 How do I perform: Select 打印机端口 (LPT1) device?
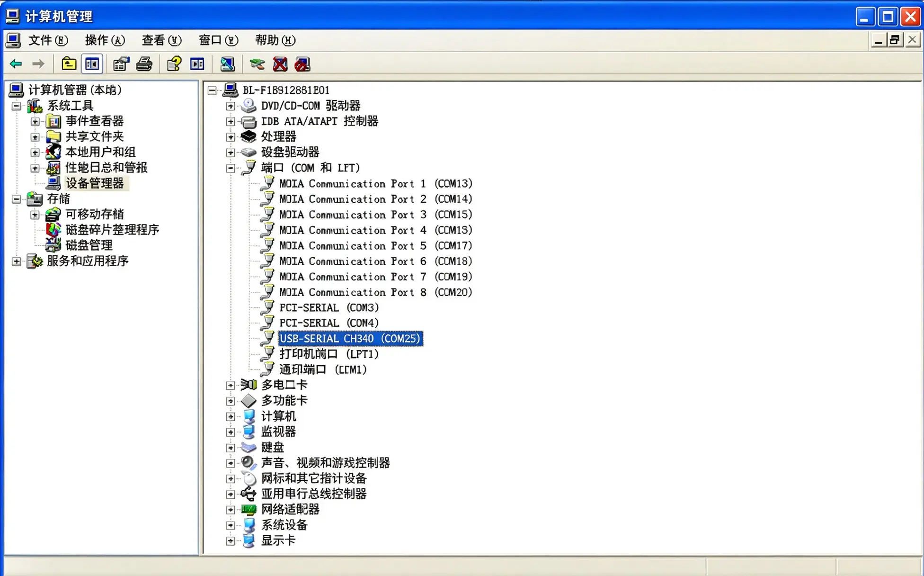(329, 354)
